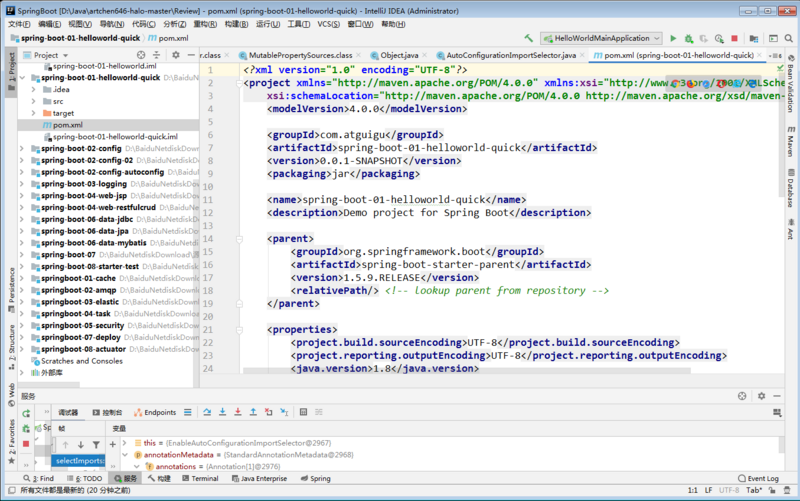Open the Java Enterprise tool window
The width and height of the screenshot is (800, 501).
(259, 479)
